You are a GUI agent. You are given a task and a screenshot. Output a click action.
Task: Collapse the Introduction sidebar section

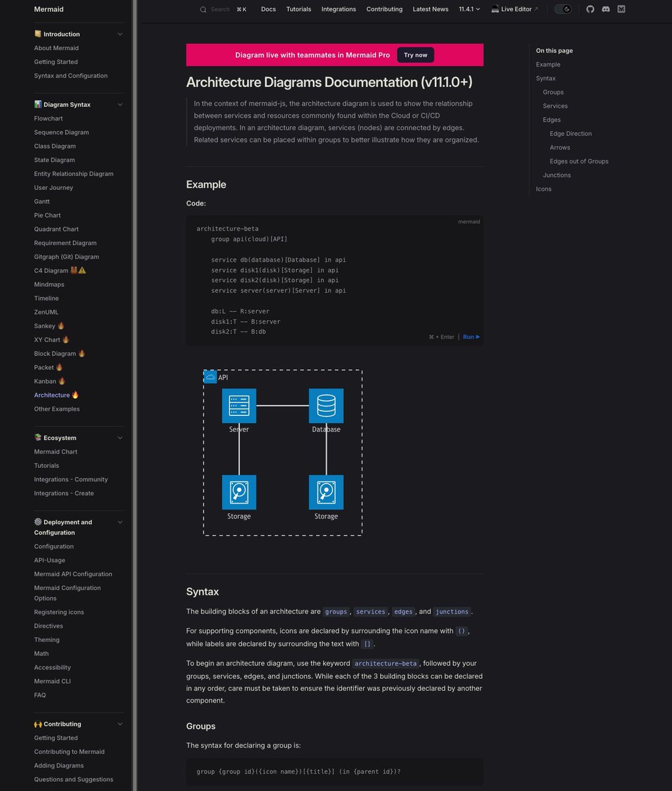[120, 34]
